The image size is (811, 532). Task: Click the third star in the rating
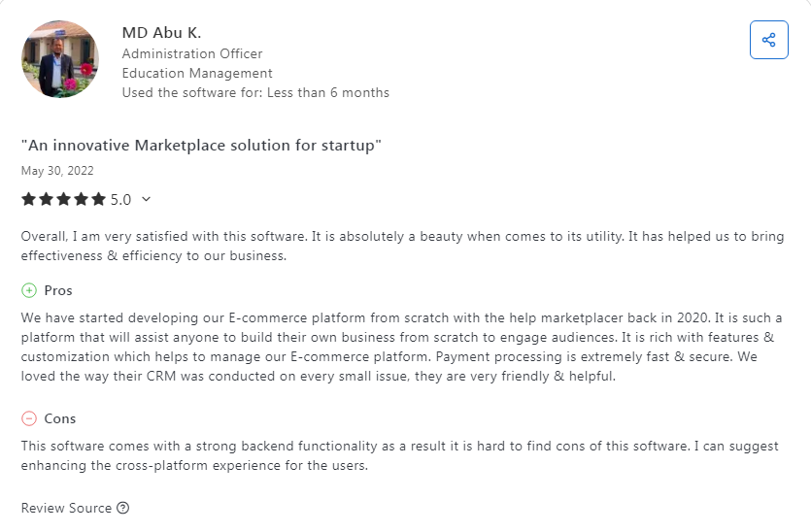(63, 199)
